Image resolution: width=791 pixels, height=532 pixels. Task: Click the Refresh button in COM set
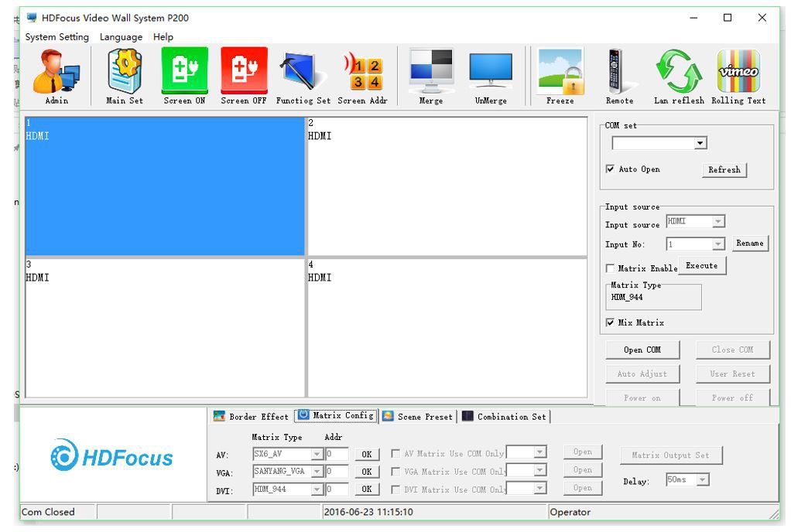coord(724,169)
